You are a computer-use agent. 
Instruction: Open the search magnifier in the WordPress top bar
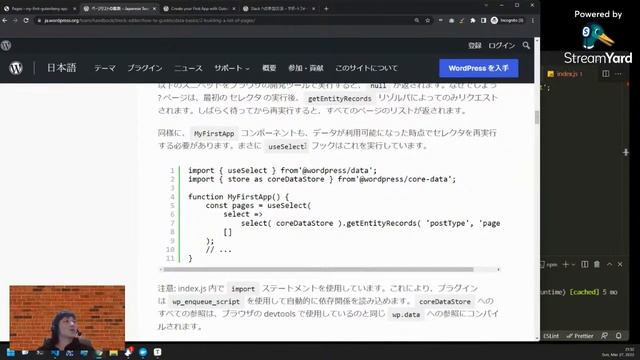(526, 45)
